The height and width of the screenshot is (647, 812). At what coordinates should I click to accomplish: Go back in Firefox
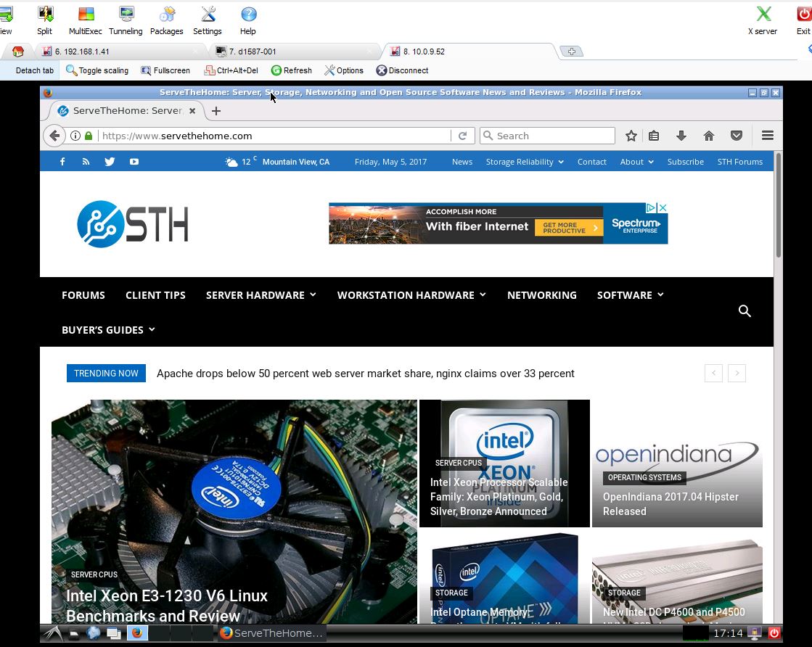click(54, 136)
